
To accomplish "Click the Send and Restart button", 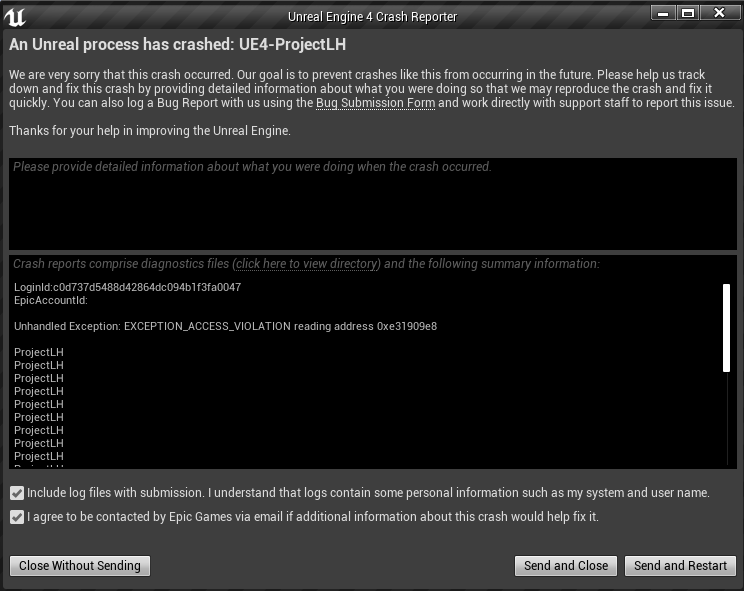I will click(680, 566).
